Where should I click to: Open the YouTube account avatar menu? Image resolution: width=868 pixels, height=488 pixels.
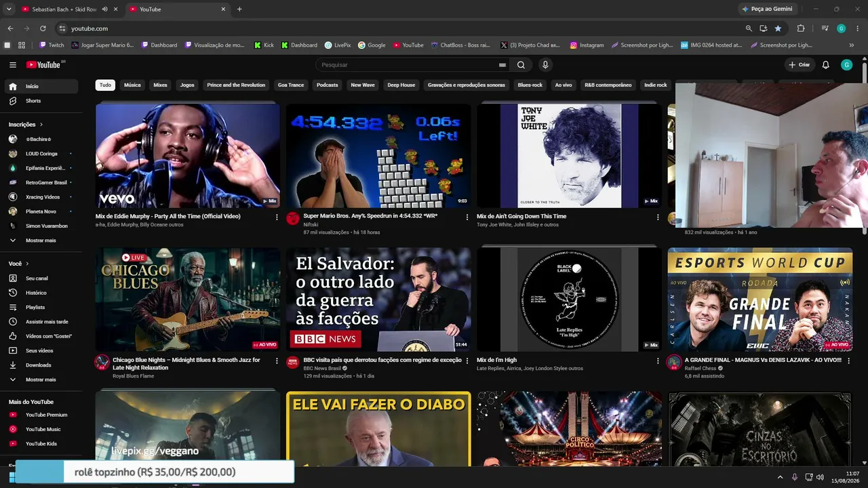[x=846, y=65]
